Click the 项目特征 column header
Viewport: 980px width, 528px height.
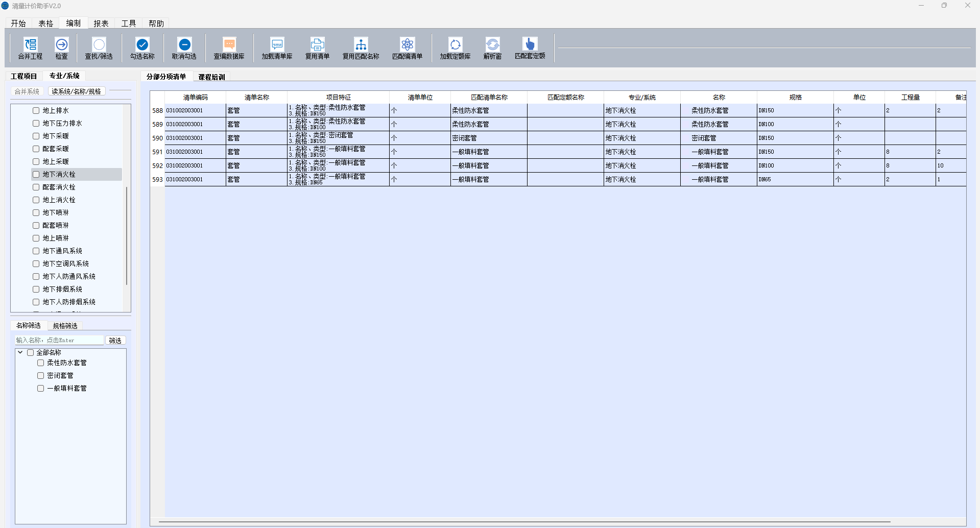pyautogui.click(x=339, y=97)
